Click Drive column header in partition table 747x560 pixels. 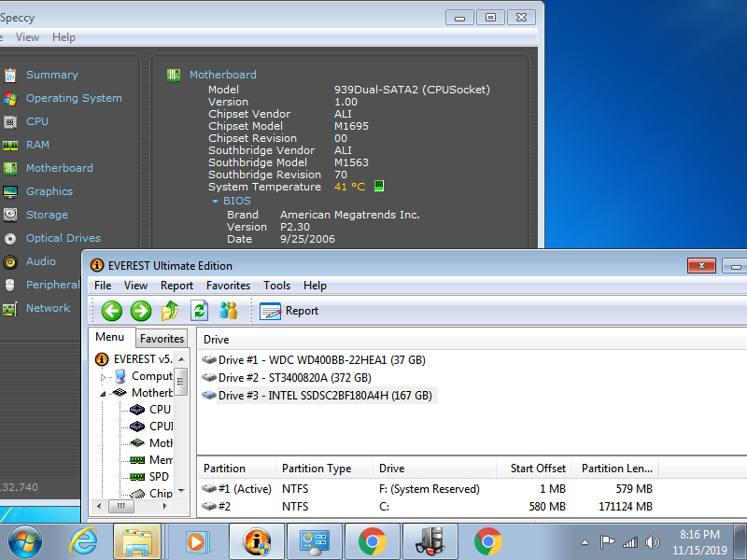(434, 469)
